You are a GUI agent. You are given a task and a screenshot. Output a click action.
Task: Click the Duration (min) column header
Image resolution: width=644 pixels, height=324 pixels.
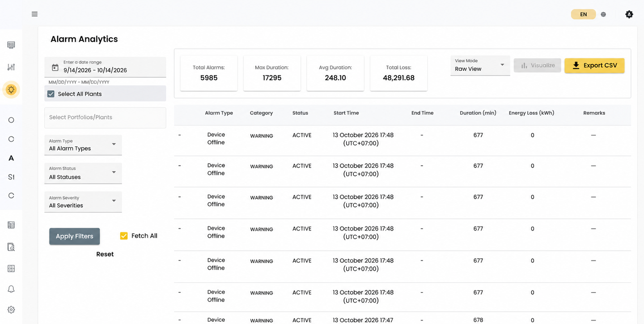pos(478,113)
